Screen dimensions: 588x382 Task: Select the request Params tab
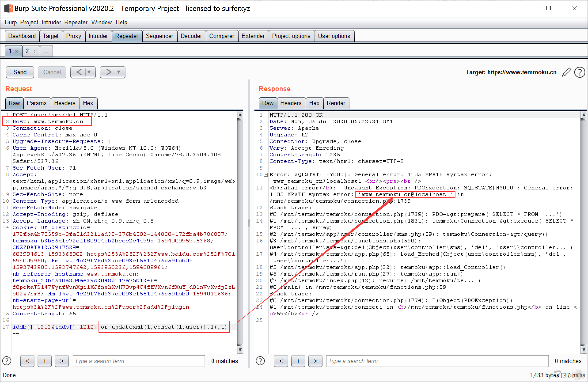click(37, 103)
